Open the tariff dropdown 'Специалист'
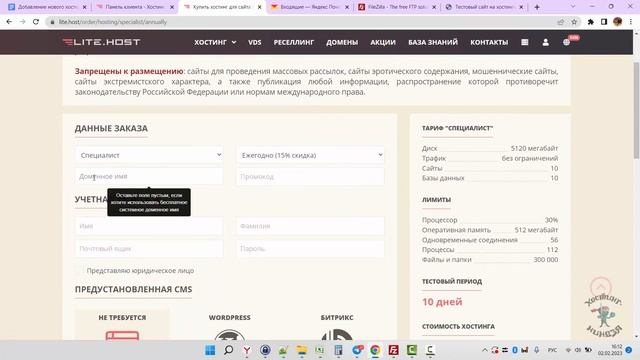Screen dimensions: 640x360 [149, 155]
